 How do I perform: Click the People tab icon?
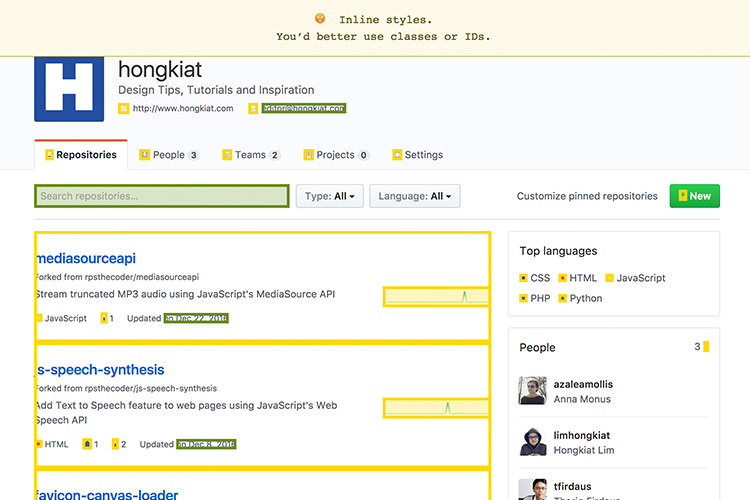144,155
